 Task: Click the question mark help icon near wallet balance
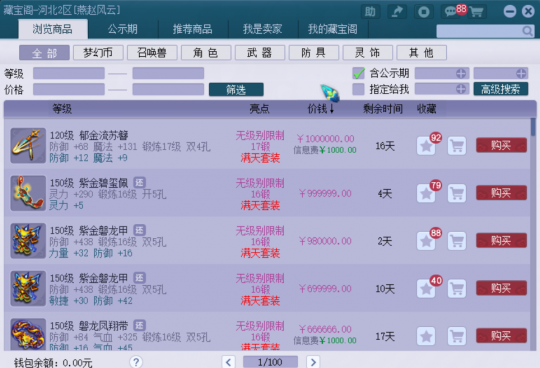[x=136, y=362]
